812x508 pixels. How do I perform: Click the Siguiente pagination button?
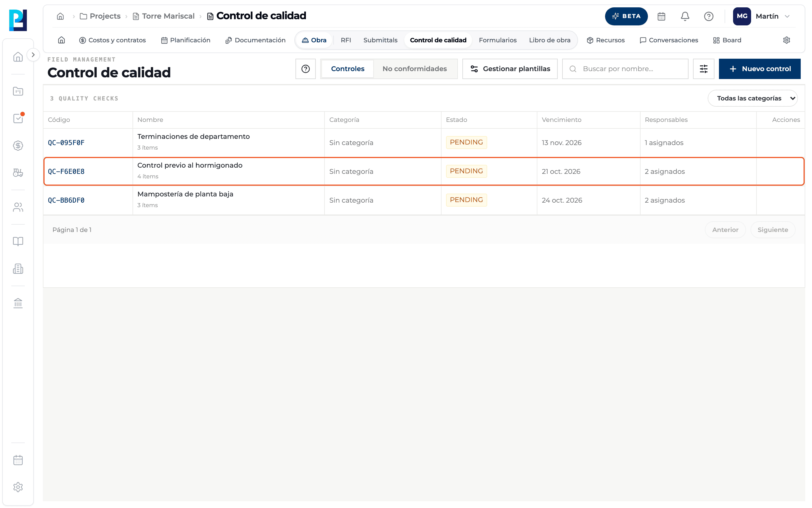coord(773,230)
